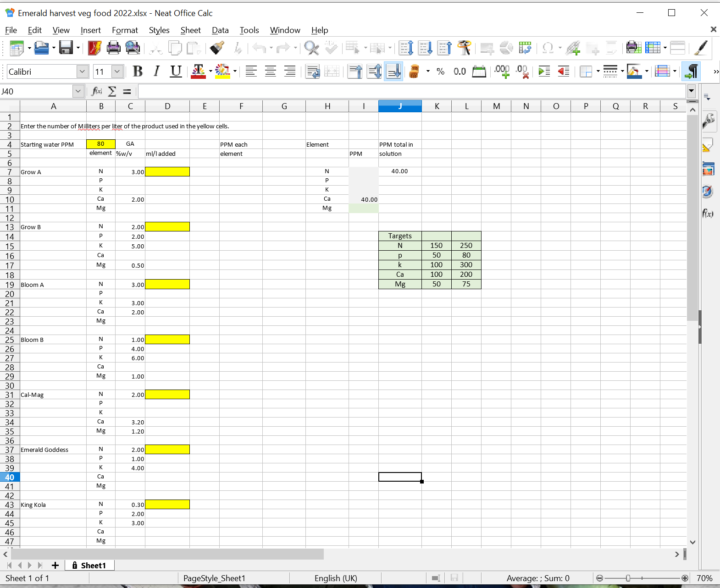Open Save dropdown arrow
The width and height of the screenshot is (720, 588).
[x=78, y=48]
